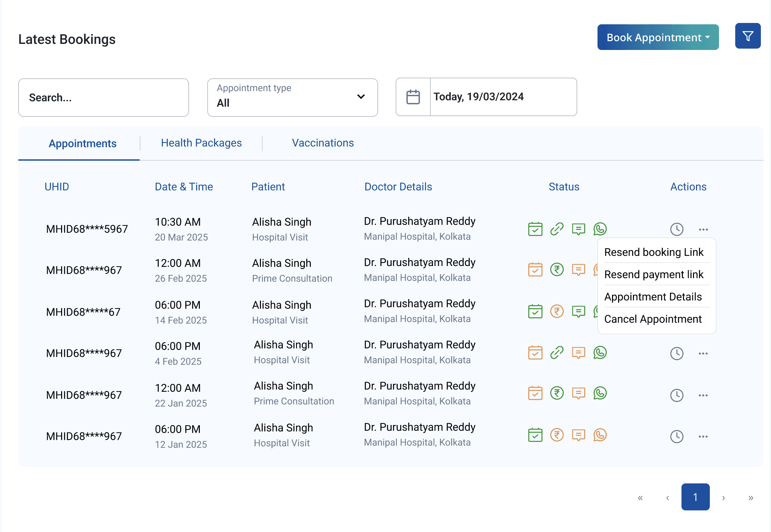Viewport: 771px width, 532px height.
Task: Expand the Appointment type dropdown
Action: 292,97
